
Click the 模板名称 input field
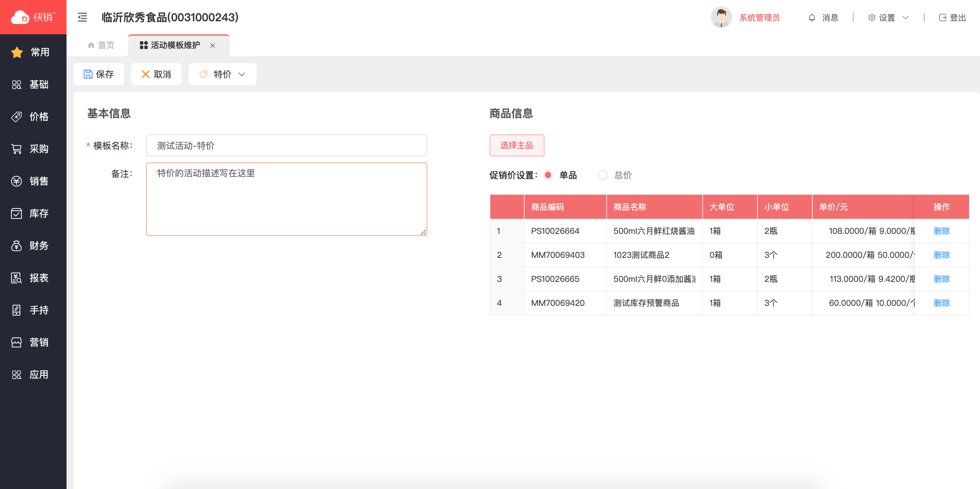(x=286, y=145)
